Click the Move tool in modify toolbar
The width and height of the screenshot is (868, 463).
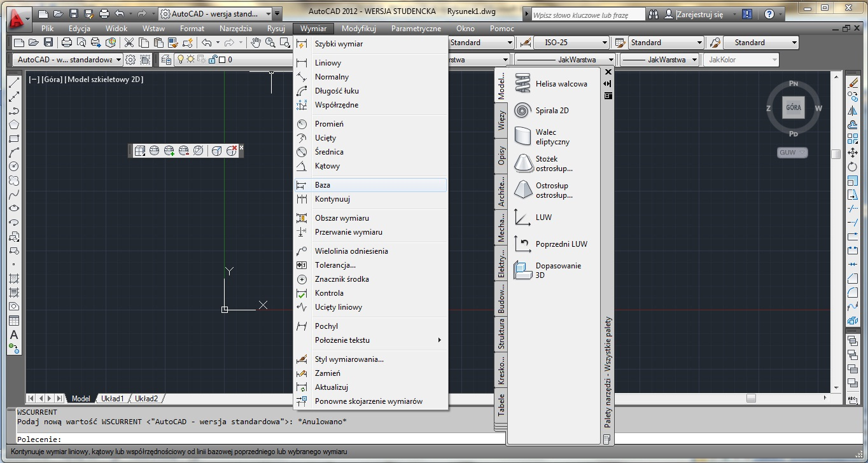point(853,153)
